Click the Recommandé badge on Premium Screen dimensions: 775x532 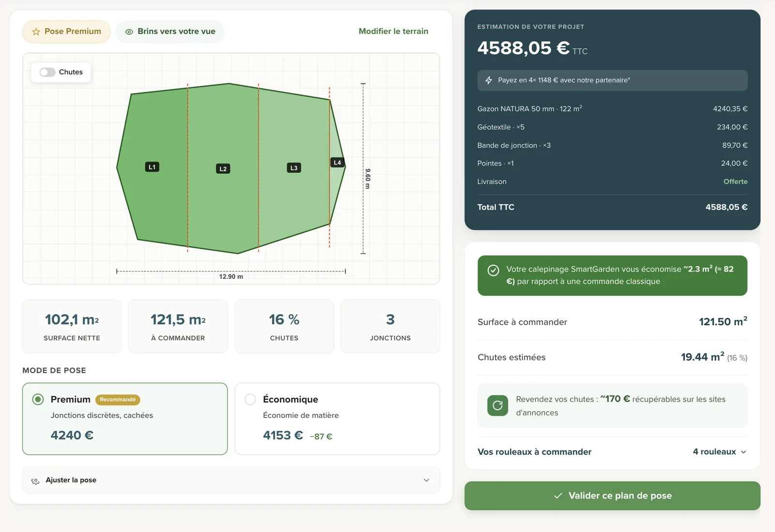(x=118, y=400)
